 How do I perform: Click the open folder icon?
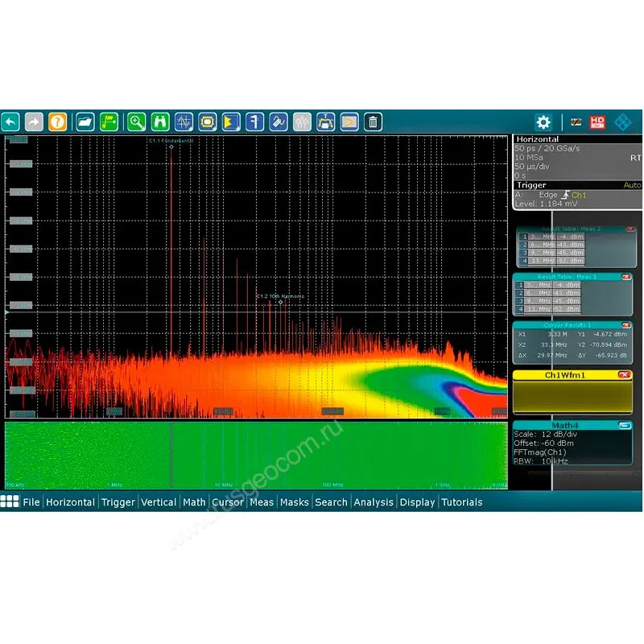click(x=84, y=122)
